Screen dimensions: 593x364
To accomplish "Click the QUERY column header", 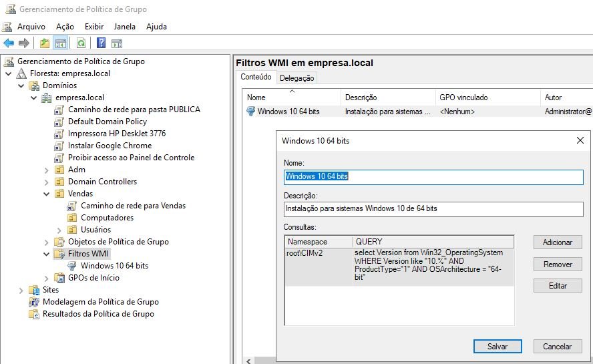I will click(x=433, y=242).
